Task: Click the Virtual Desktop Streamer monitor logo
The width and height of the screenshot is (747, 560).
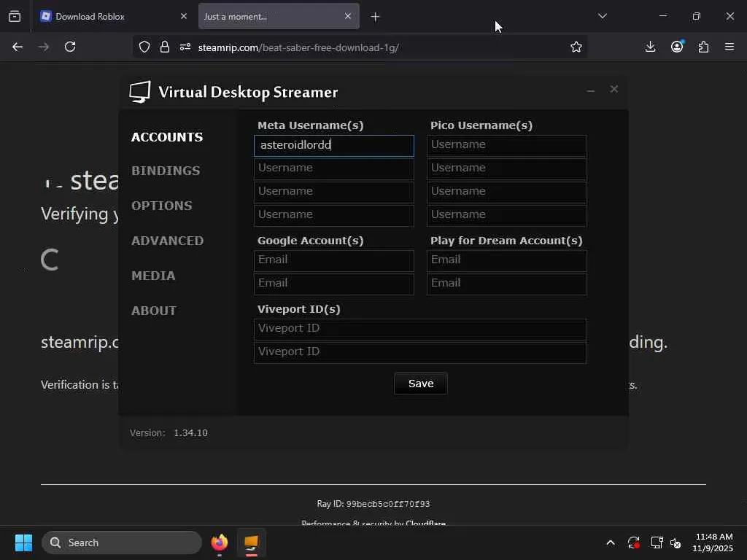Action: (140, 91)
